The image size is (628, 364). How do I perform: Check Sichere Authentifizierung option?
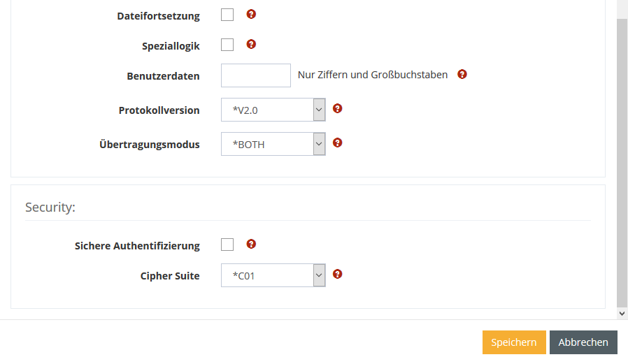pyautogui.click(x=227, y=245)
